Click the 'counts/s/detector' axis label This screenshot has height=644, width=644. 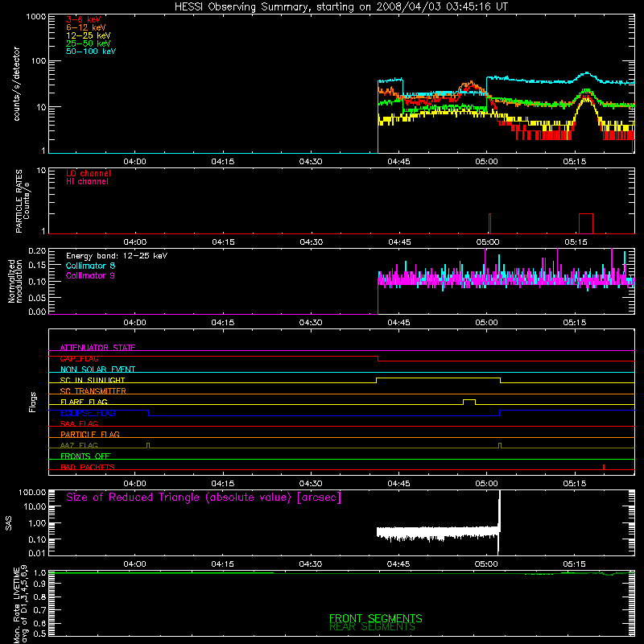16,84
